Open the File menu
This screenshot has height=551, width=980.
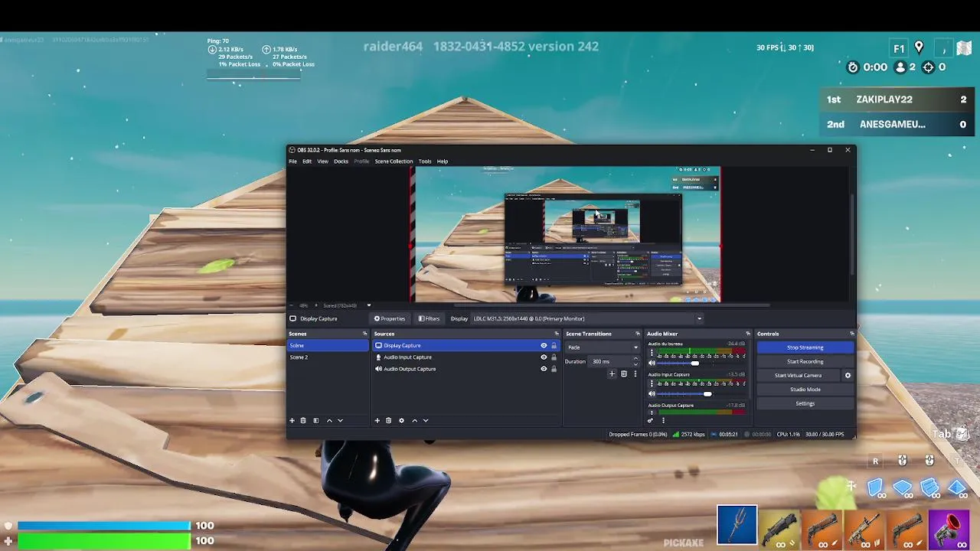pyautogui.click(x=292, y=161)
